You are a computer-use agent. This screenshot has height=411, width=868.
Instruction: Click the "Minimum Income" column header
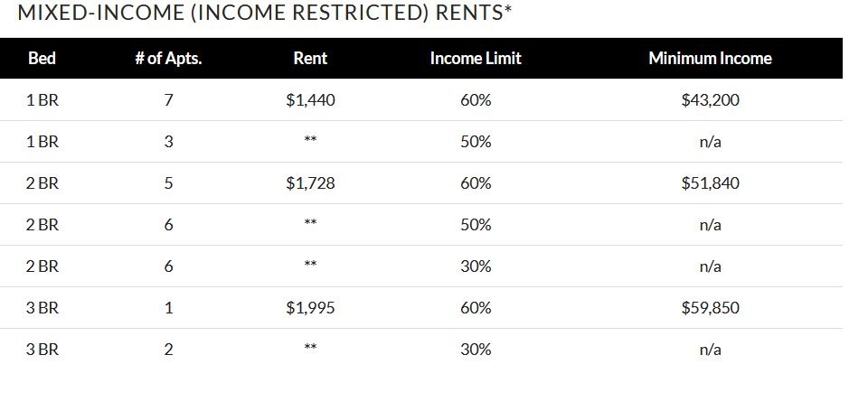pyautogui.click(x=710, y=59)
